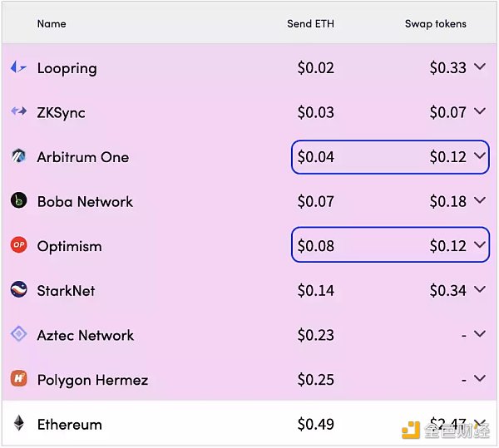Open the Polygon Hermez name link

pyautogui.click(x=92, y=380)
